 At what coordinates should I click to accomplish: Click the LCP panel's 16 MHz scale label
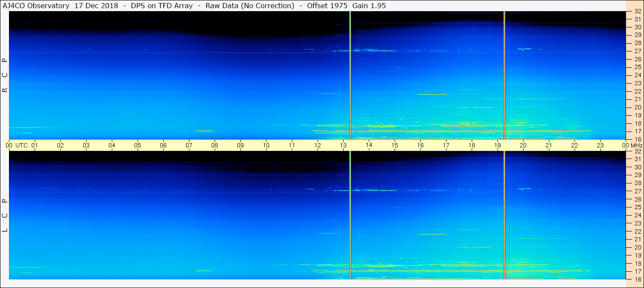(638, 279)
